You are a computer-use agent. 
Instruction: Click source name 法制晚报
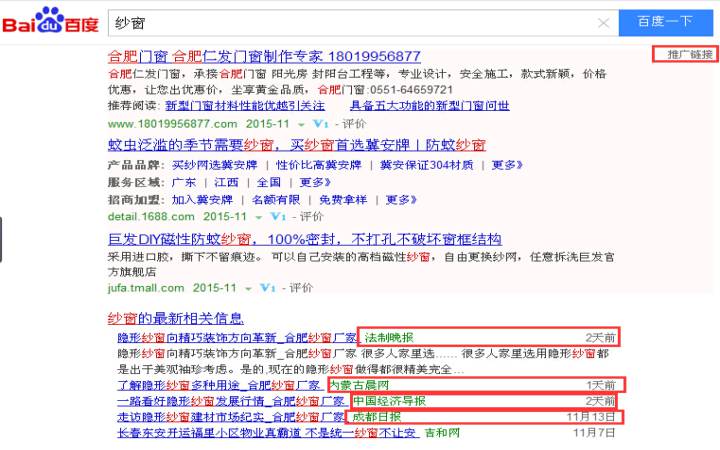(388, 338)
